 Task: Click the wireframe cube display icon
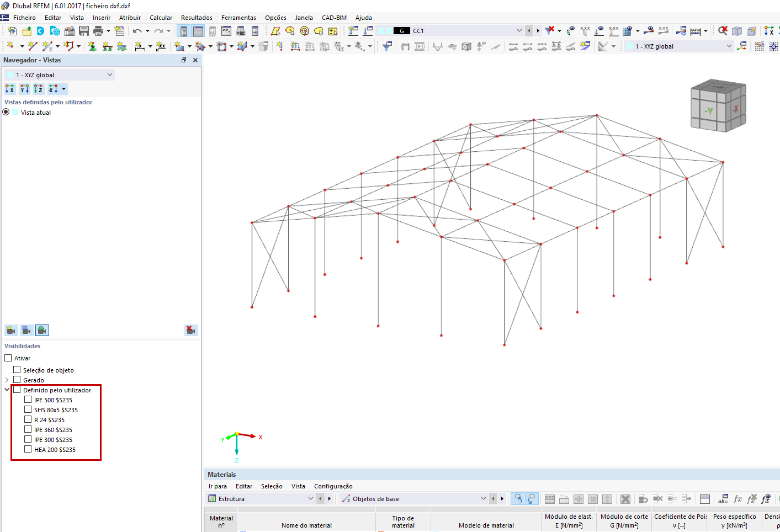click(737, 31)
